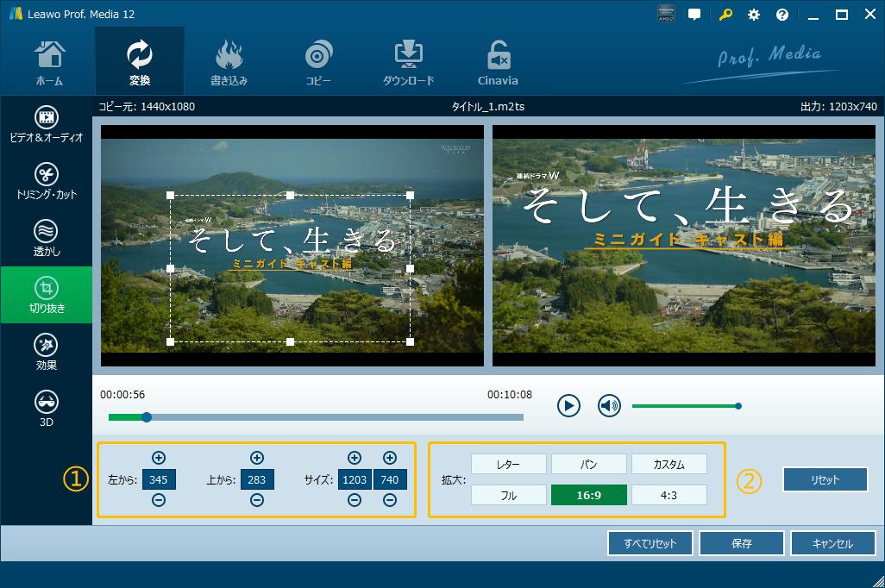Choose the カスタム (Custom) zoom mode
The image size is (885, 588).
pos(668,464)
